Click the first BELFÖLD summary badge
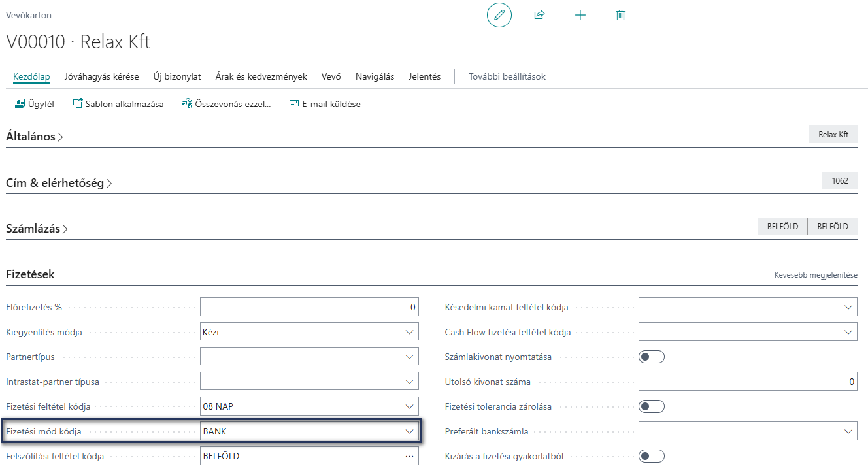Screen dimensions: 868x475 coord(782,227)
